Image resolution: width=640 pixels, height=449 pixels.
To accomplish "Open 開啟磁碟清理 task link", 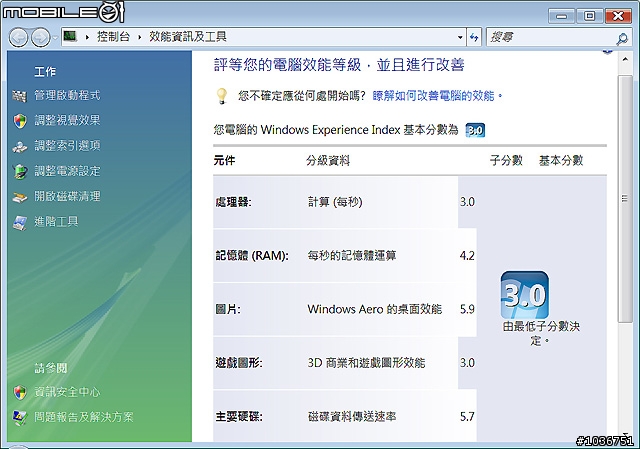I will click(67, 196).
